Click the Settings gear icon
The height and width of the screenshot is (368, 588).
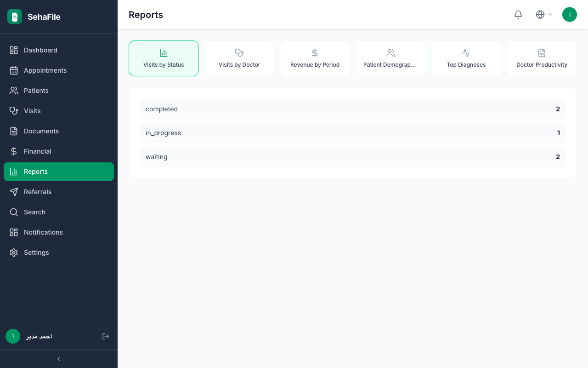click(14, 253)
